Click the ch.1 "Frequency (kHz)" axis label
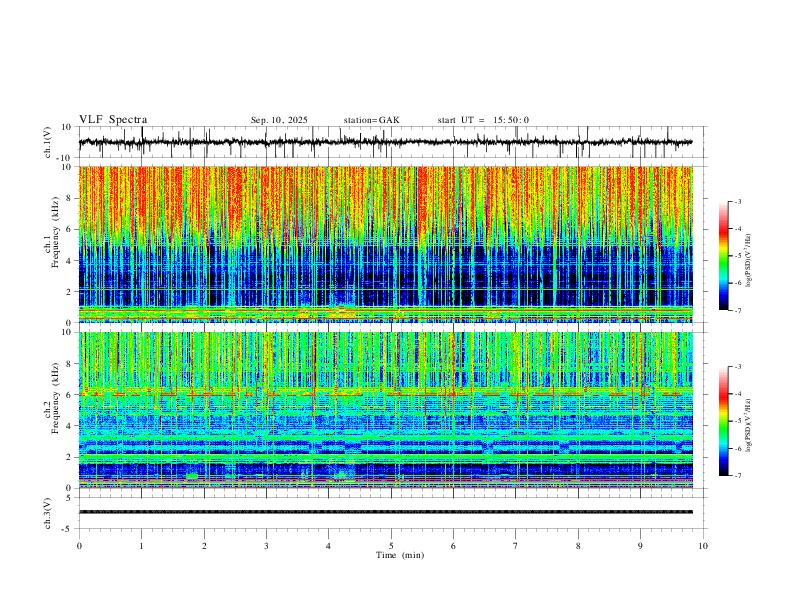 [55, 232]
